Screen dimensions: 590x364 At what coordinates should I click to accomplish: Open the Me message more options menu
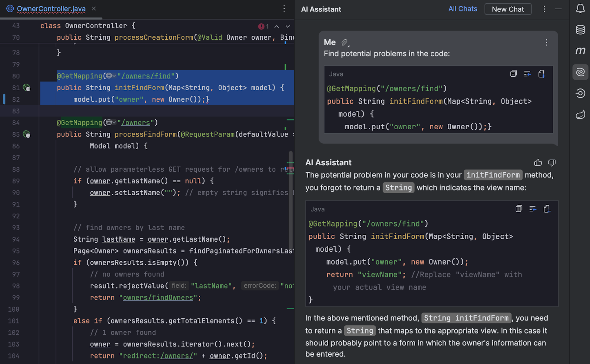click(x=546, y=42)
